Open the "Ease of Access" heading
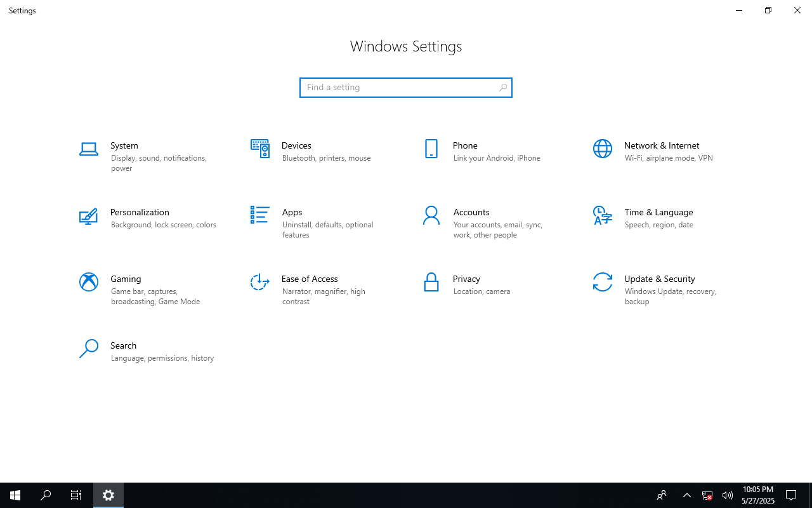Screen dimensions: 812x508 [310, 279]
